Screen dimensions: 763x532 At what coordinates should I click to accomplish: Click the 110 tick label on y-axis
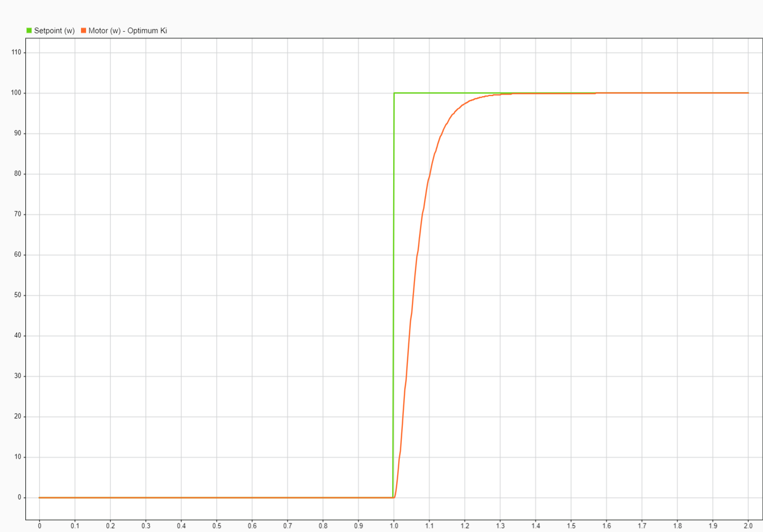click(17, 53)
